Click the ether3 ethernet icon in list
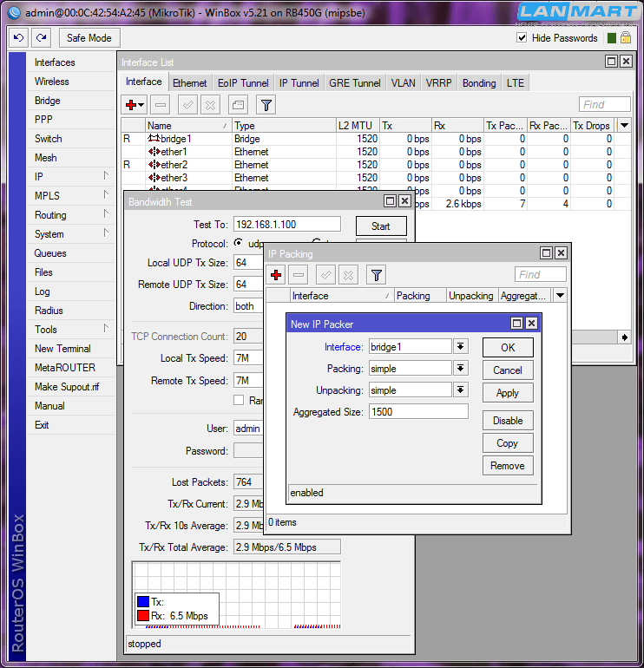The height and width of the screenshot is (668, 644). pyautogui.click(x=154, y=178)
